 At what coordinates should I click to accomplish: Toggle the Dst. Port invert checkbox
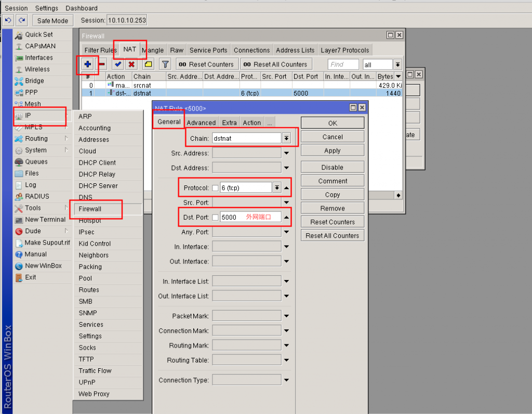215,218
